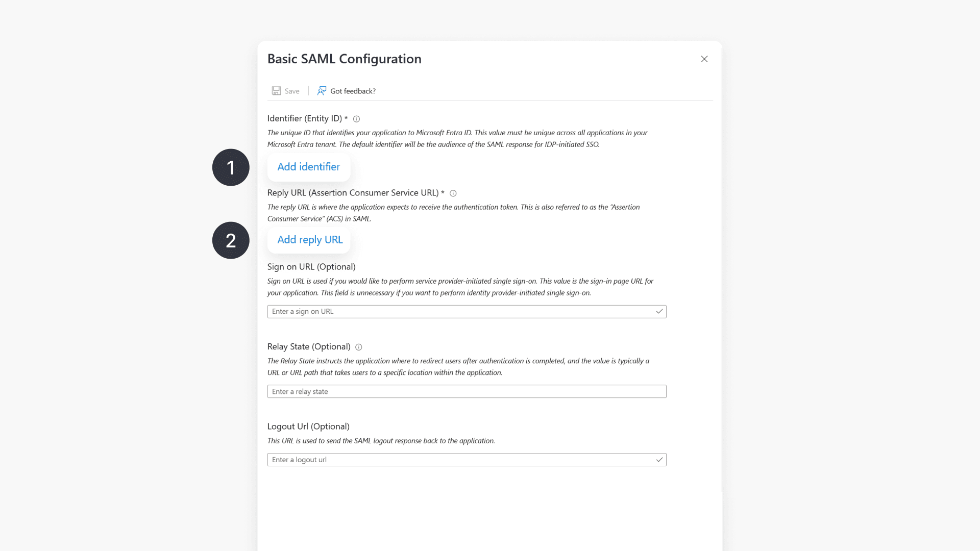Click the Logout Url (Optional) label

tap(308, 426)
